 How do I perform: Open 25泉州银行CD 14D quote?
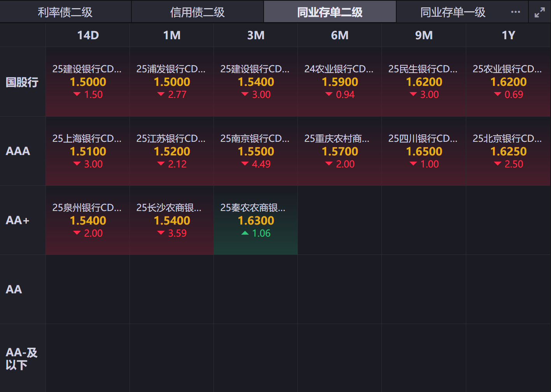coord(88,220)
